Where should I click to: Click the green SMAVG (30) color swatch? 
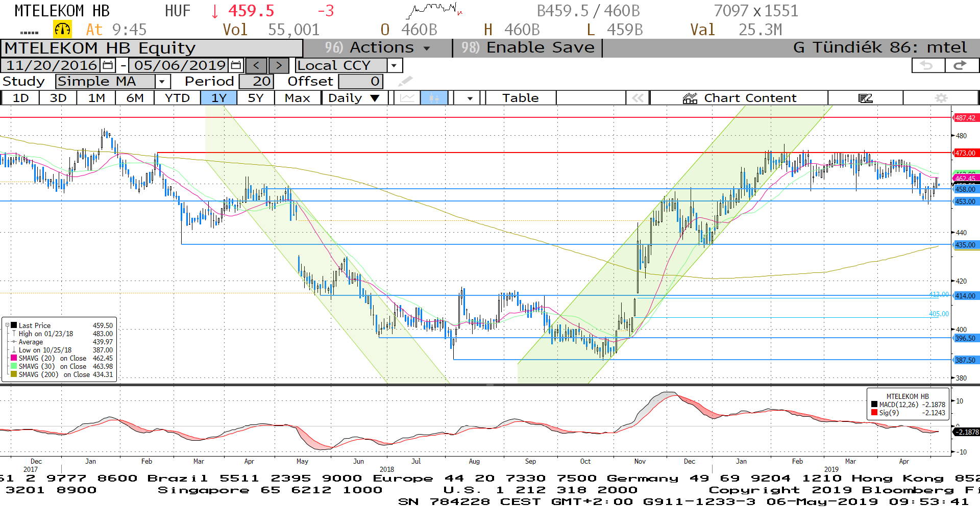point(14,366)
